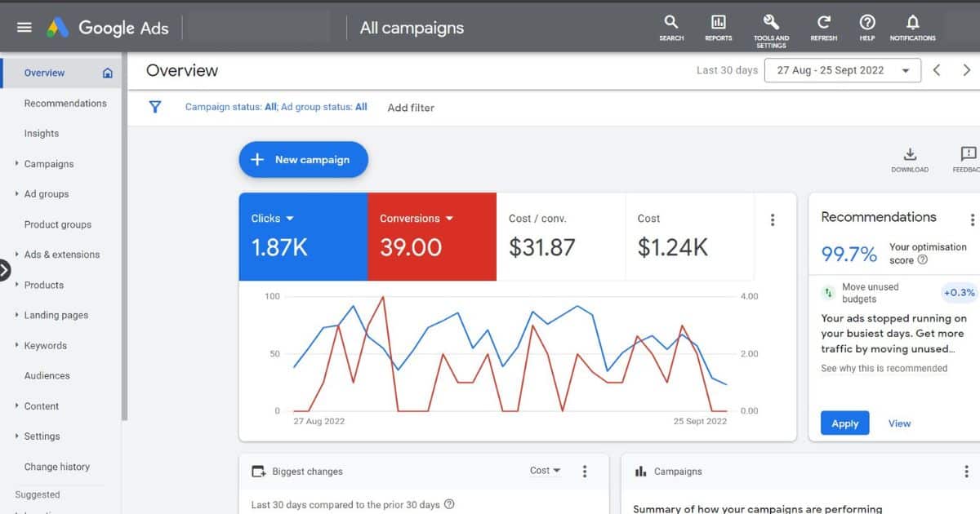
Task: Click the Download icon above the chart
Action: click(x=909, y=155)
